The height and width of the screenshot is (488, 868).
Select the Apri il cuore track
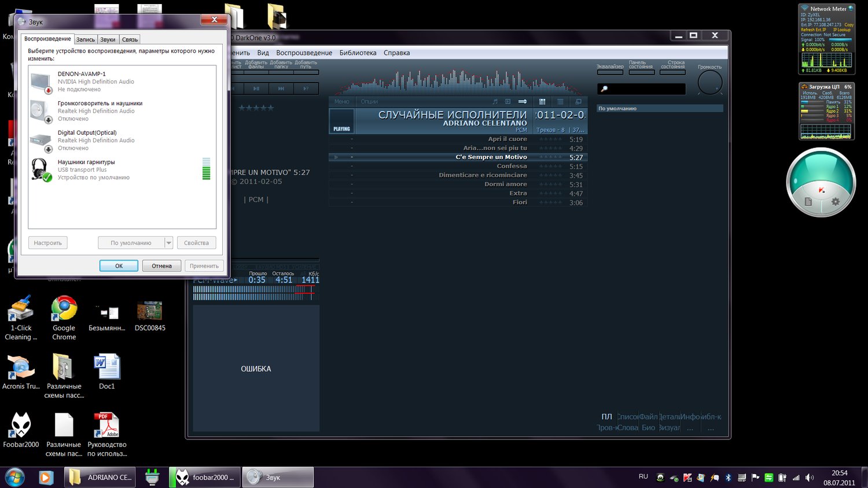(458, 139)
